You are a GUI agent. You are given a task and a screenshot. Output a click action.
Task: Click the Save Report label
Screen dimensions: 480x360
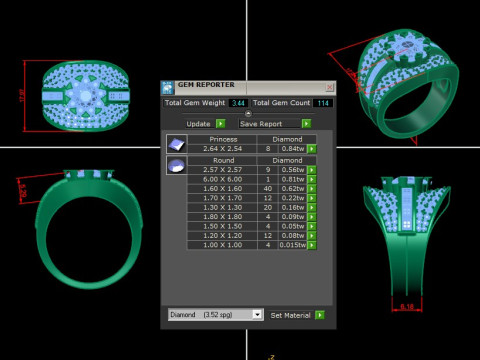(261, 124)
